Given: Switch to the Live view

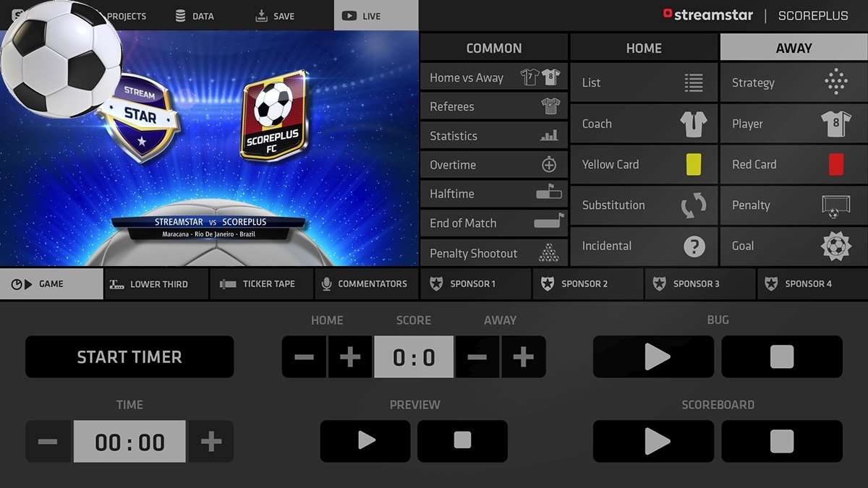Looking at the screenshot, I should [x=376, y=15].
